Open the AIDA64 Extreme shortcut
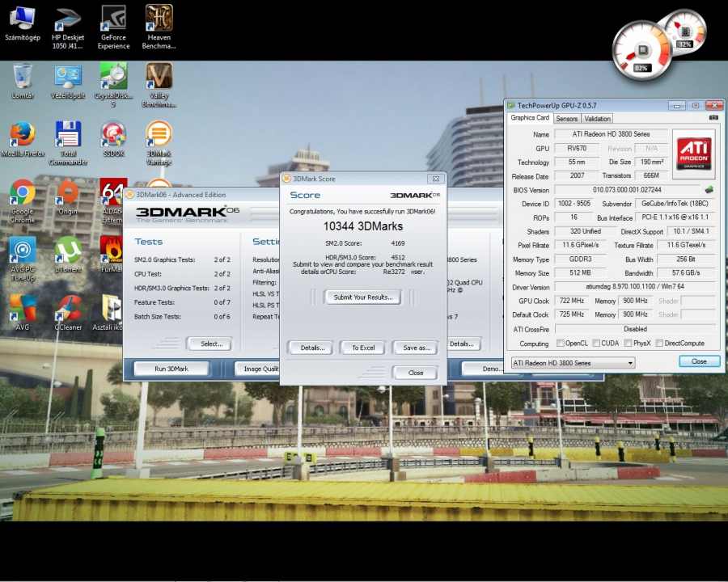728x582 pixels. (x=112, y=201)
